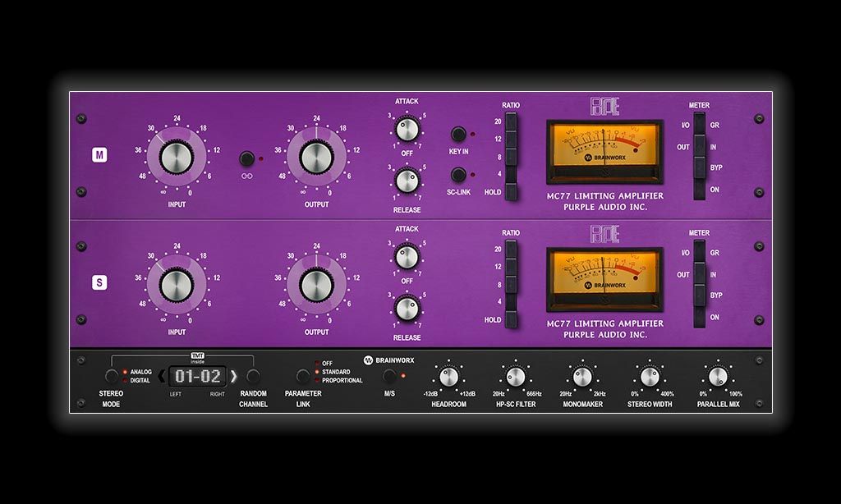Enable the SC-LINK button
The image size is (841, 504).
tap(458, 175)
